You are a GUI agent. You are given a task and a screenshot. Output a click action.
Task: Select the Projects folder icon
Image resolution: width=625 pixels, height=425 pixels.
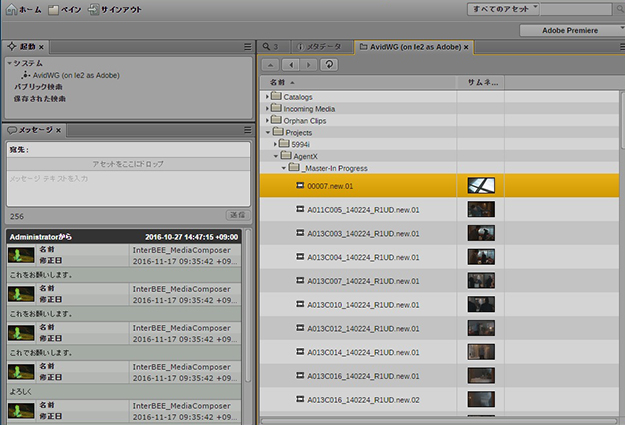[x=278, y=132]
